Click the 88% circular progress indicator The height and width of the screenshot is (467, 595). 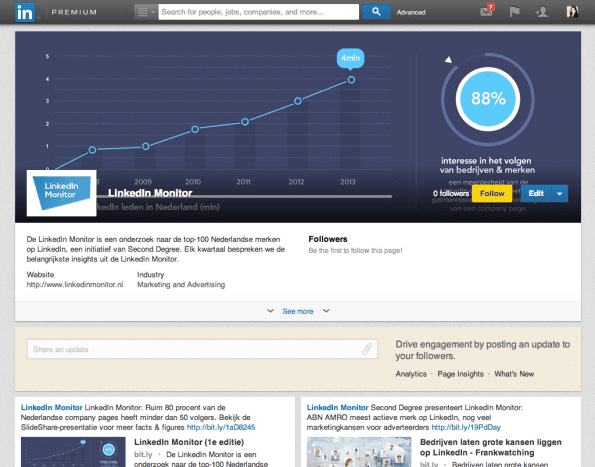(488, 99)
